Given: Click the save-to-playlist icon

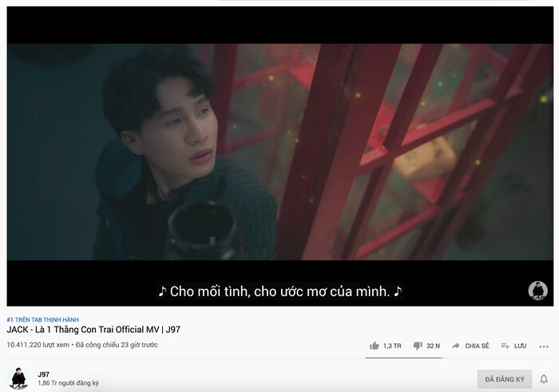Looking at the screenshot, I should 505,346.
